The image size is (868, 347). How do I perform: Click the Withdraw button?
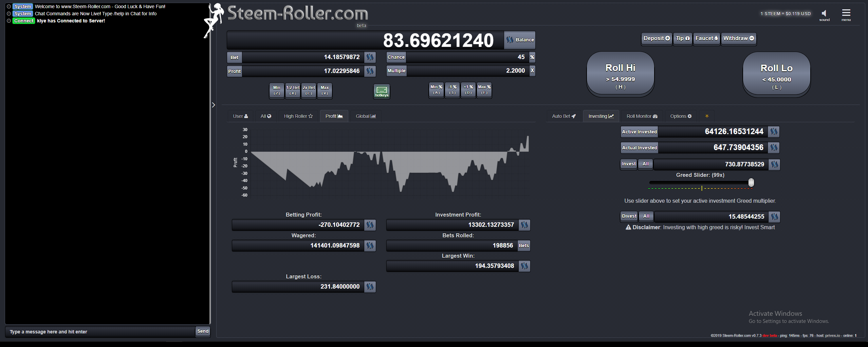point(739,38)
